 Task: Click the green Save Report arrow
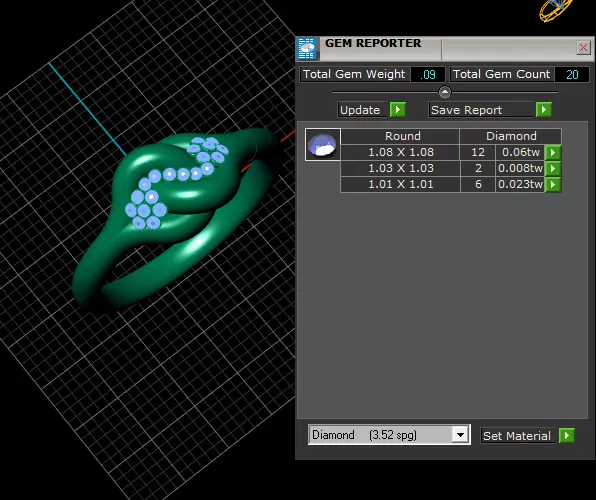[544, 110]
